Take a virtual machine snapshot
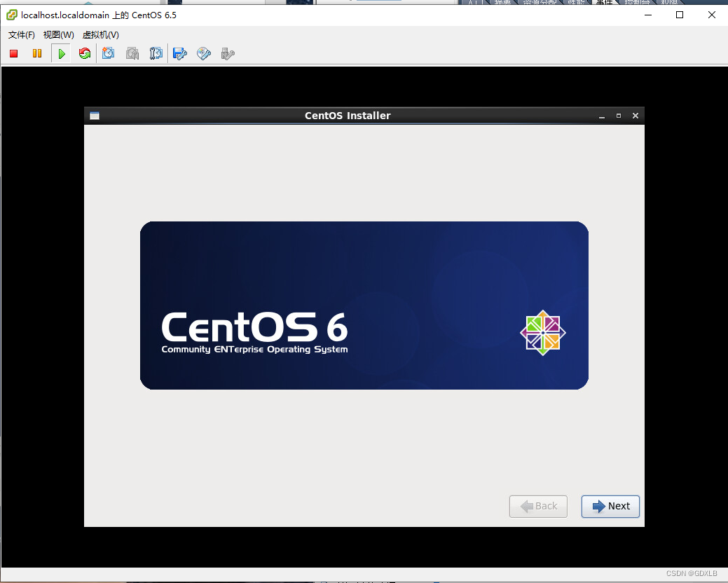Viewport: 728px width, 583px height. (108, 53)
